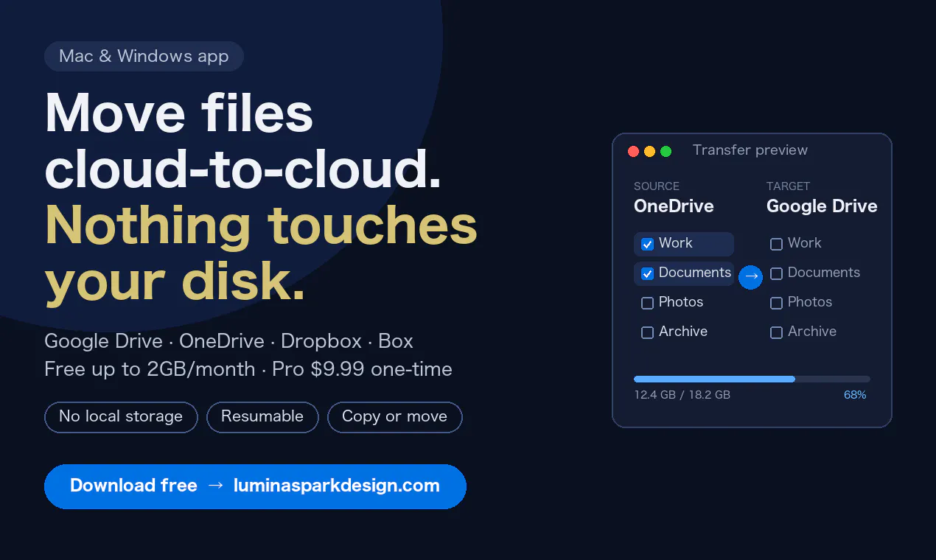Screen dimensions: 936x560
Task: Click the SOURCE label
Action: [657, 186]
